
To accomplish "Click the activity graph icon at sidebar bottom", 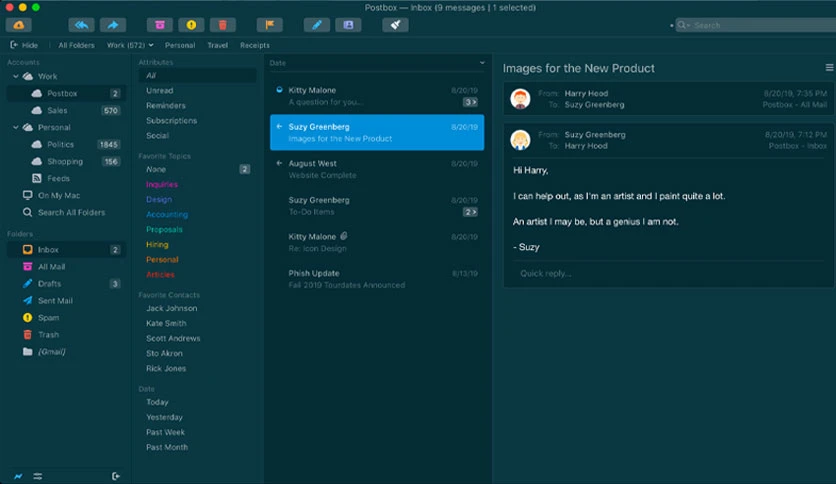I will tap(18, 476).
